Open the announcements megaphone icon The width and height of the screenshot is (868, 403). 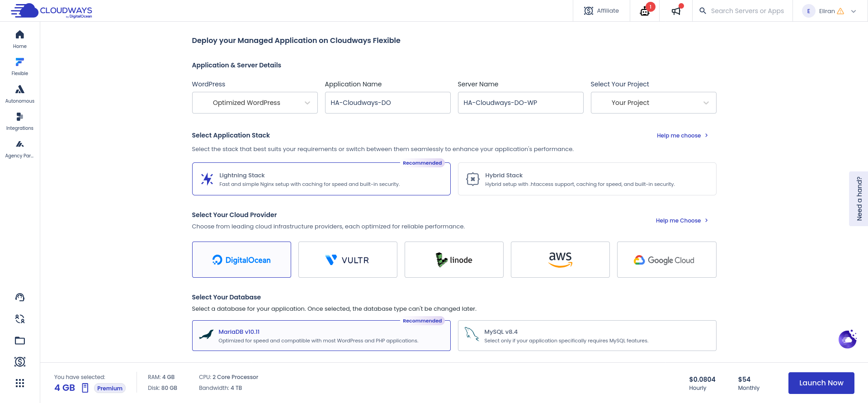[x=676, y=11]
